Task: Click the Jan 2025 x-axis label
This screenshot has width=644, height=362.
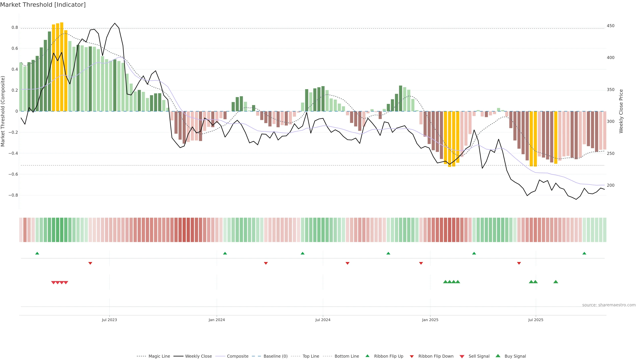Action: coord(430,320)
